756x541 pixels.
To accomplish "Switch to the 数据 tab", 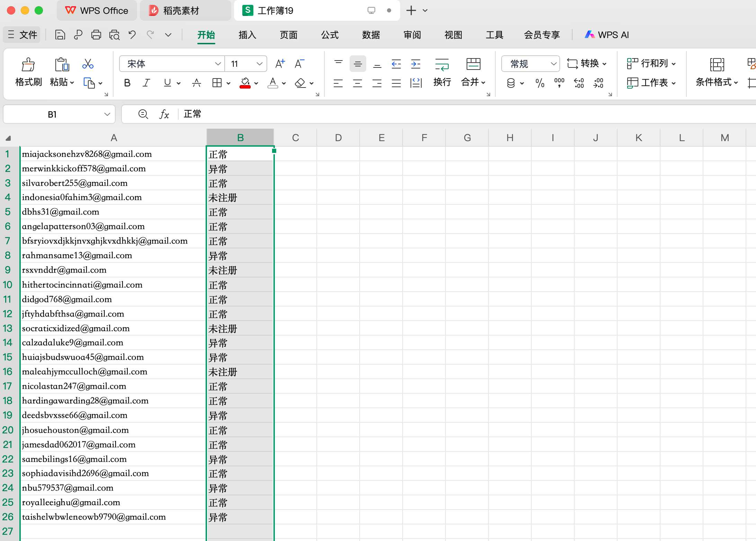I will coord(371,35).
